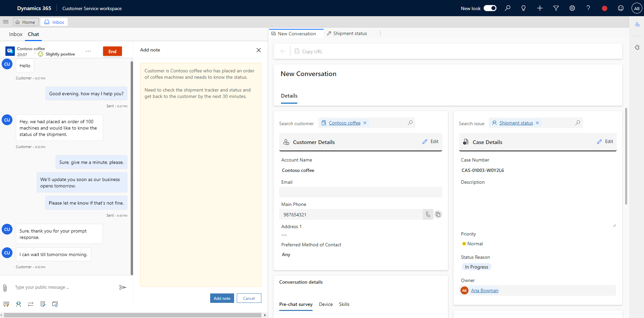This screenshot has height=318, width=644.
Task: End the conversation with End button
Action: pos(112,51)
